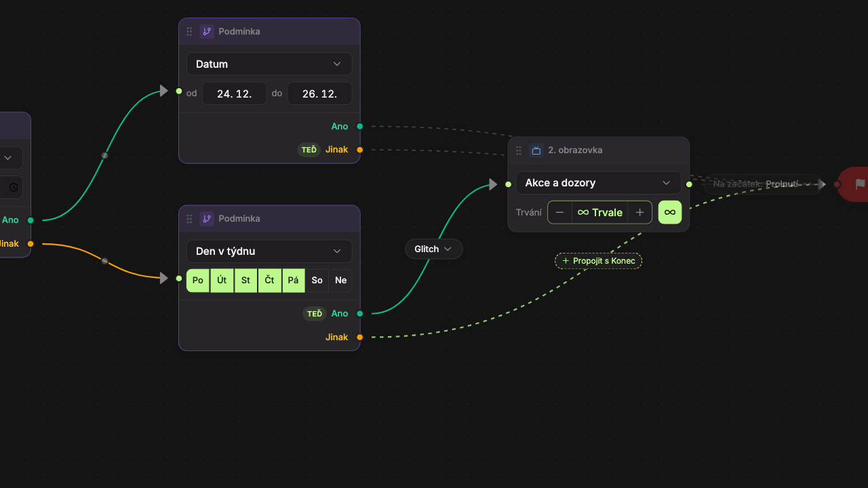Click the midpoint handle on the orange Jinak connection
This screenshot has width=868, height=488.
pos(104,261)
